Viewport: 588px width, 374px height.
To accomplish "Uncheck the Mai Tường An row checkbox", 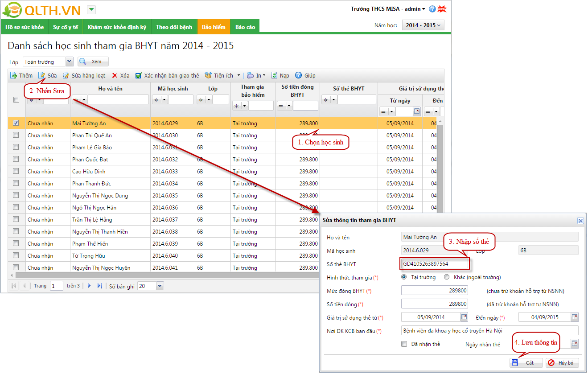I will [16, 123].
